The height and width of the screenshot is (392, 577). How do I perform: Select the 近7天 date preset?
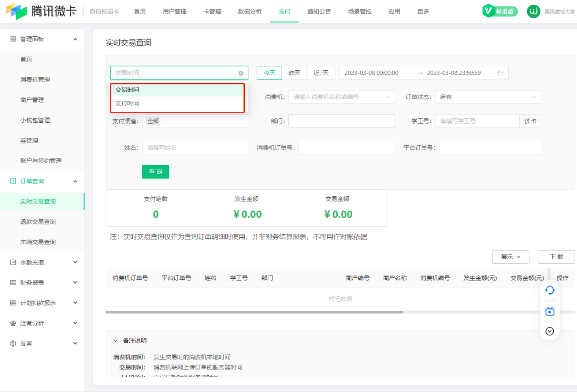(321, 73)
